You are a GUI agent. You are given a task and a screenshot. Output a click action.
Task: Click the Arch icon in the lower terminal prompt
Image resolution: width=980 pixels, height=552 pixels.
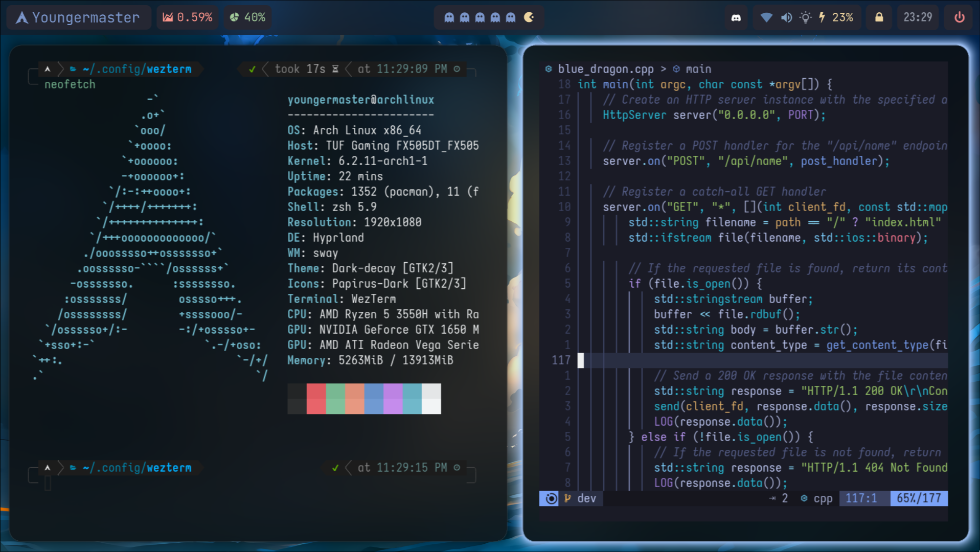point(48,468)
